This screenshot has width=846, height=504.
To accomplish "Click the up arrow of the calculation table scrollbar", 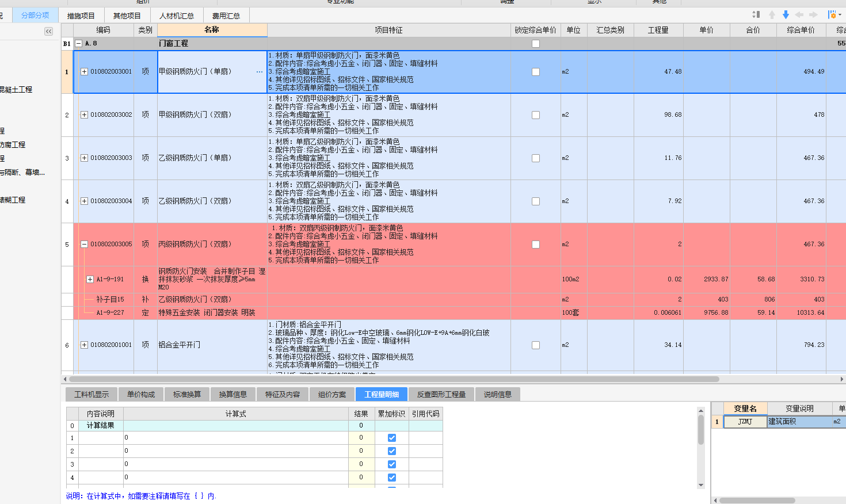I will click(x=701, y=411).
